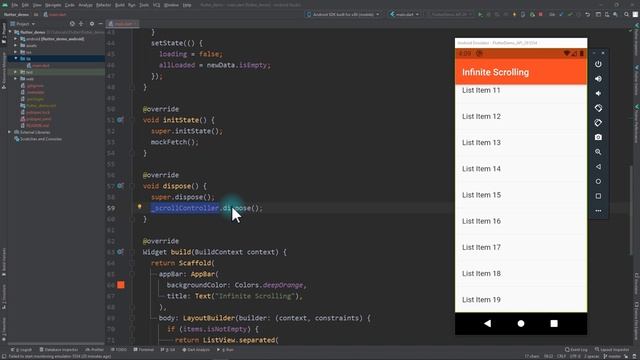Viewport: 640px width, 360px height.
Task: Tap List Item 14 in emulator
Action: (x=521, y=169)
